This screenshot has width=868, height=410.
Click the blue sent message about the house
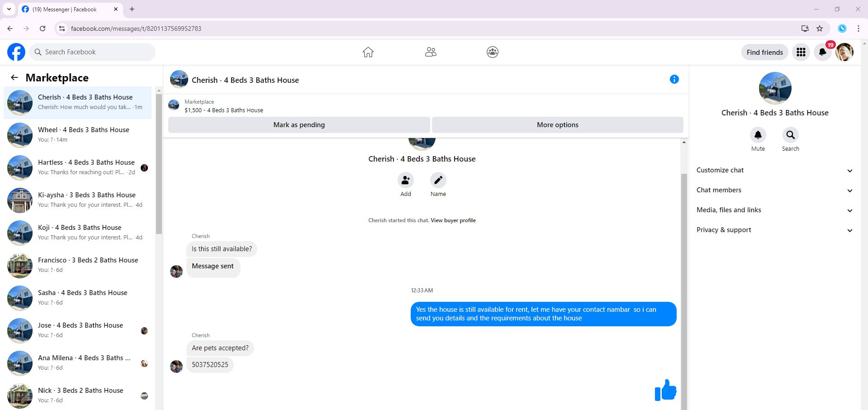544,314
